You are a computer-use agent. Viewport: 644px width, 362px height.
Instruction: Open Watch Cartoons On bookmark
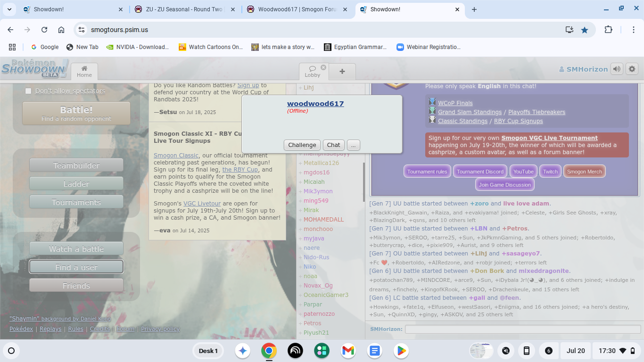[x=211, y=47]
